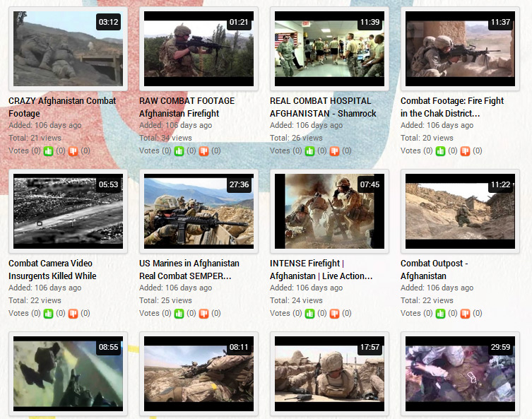Open title link CRAZY Afghanistan Combat Footage
The height and width of the screenshot is (419, 532).
point(62,107)
